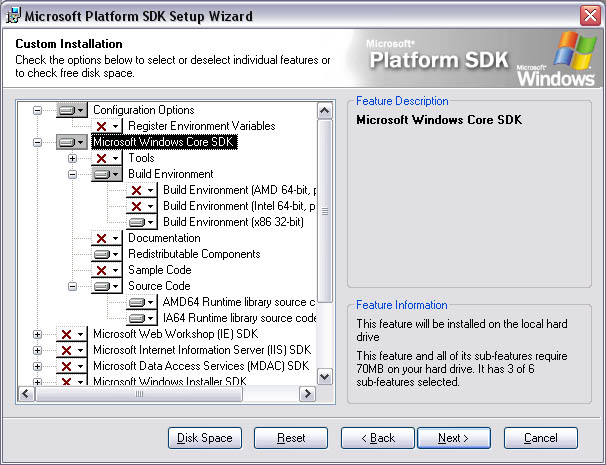Viewport: 606px width, 465px height.
Task: Click the setup wizard title bar icon
Action: click(x=13, y=16)
